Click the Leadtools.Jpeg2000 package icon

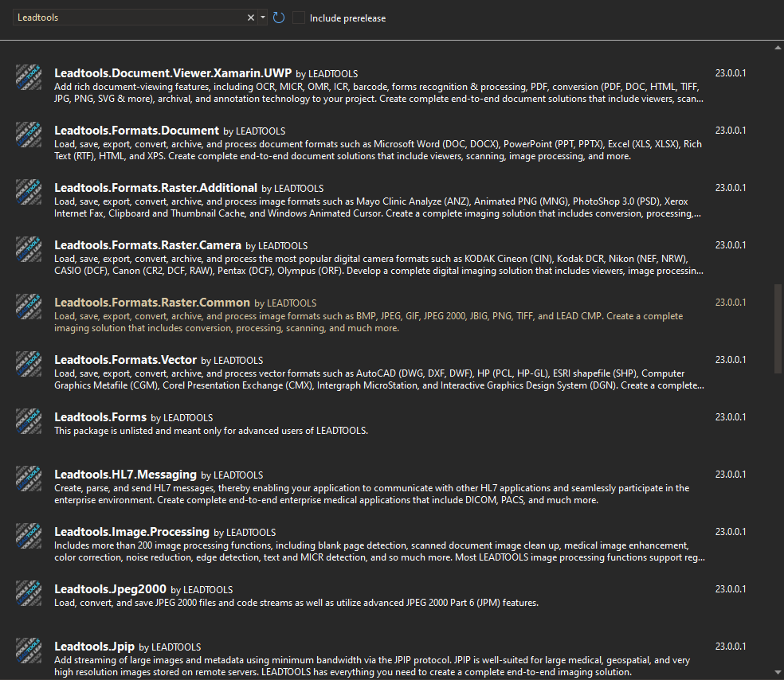pyautogui.click(x=29, y=593)
